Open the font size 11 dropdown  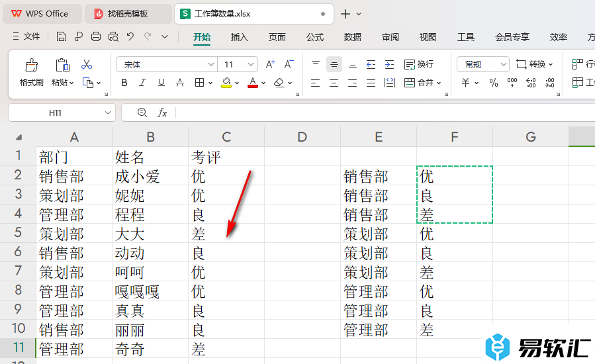tap(250, 64)
